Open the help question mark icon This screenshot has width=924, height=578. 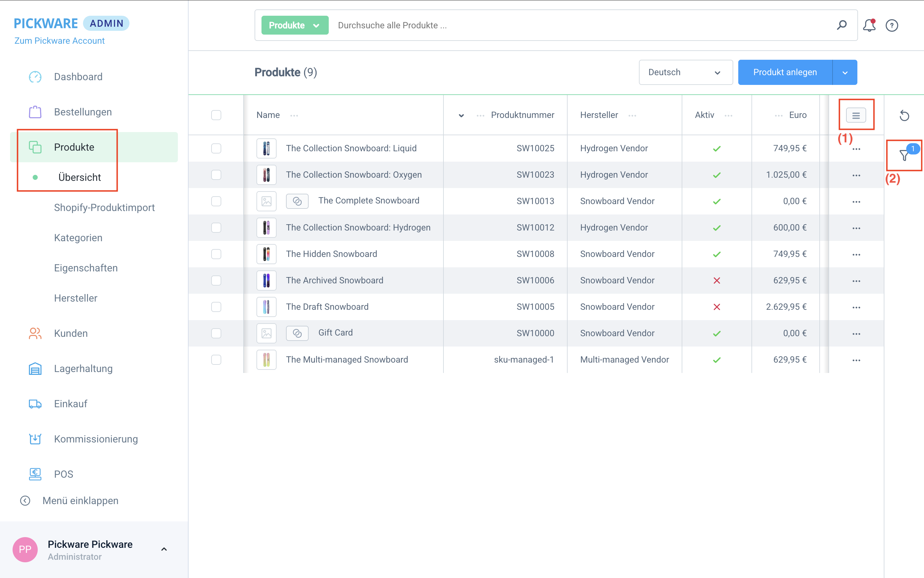pyautogui.click(x=892, y=25)
